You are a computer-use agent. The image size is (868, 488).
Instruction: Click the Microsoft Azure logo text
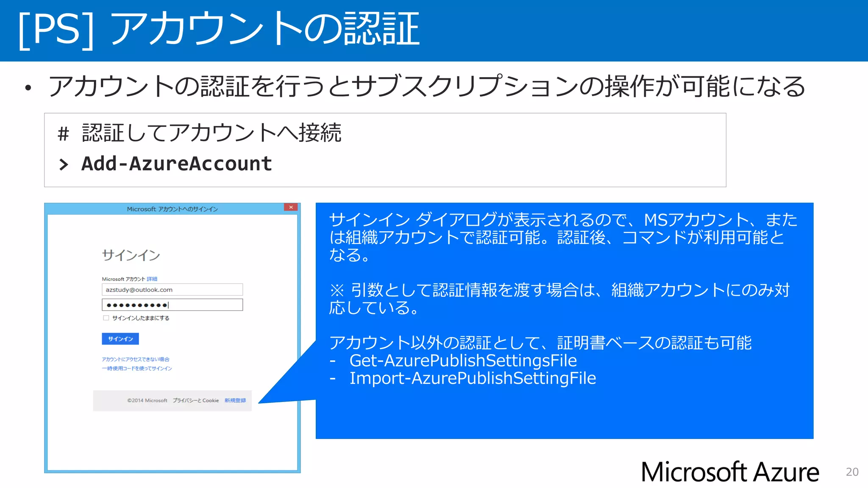tap(730, 472)
